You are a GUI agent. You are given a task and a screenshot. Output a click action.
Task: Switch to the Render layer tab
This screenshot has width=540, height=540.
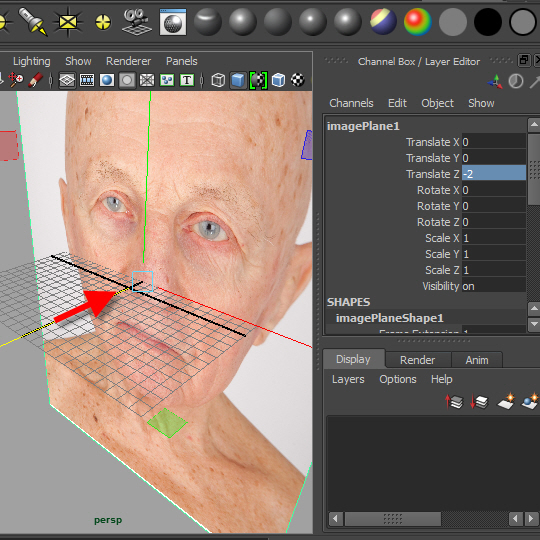click(x=417, y=360)
